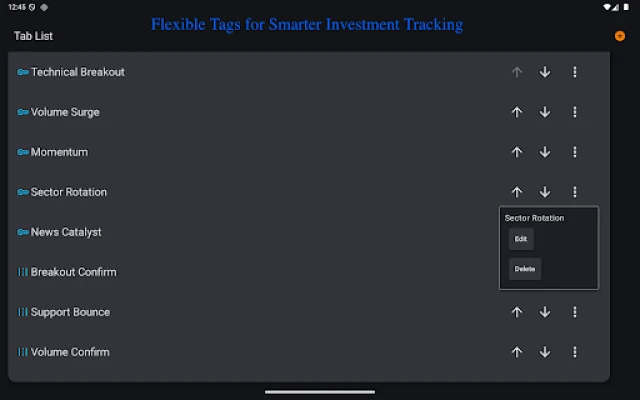This screenshot has width=640, height=400.
Task: Open more options for Momentum
Action: 575,152
